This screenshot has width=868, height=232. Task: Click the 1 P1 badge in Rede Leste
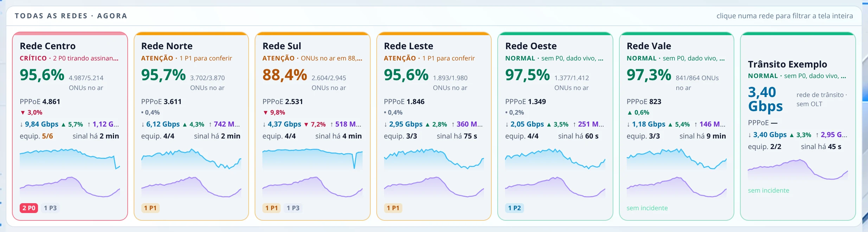pyautogui.click(x=393, y=208)
